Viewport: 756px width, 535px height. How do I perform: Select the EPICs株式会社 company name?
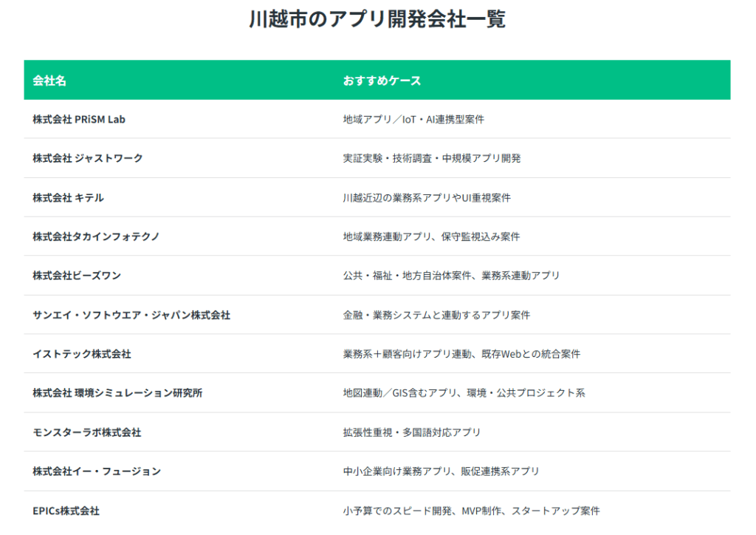(x=66, y=511)
